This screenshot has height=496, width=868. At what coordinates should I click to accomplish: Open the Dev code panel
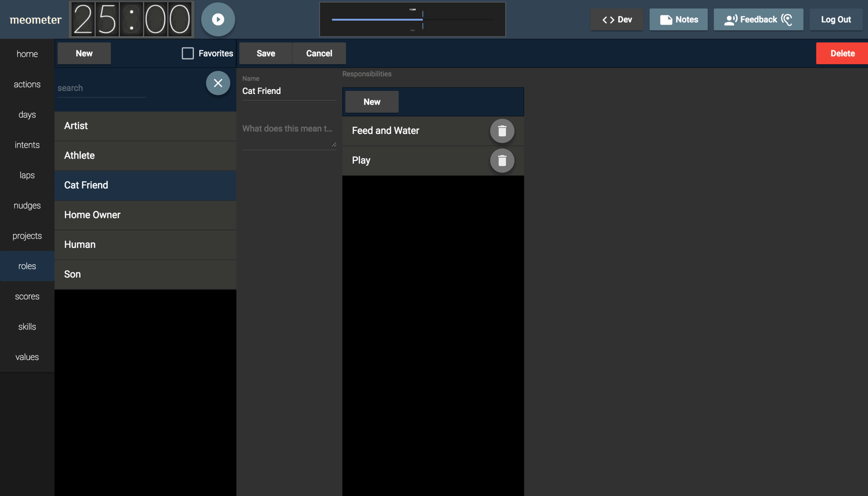point(617,19)
